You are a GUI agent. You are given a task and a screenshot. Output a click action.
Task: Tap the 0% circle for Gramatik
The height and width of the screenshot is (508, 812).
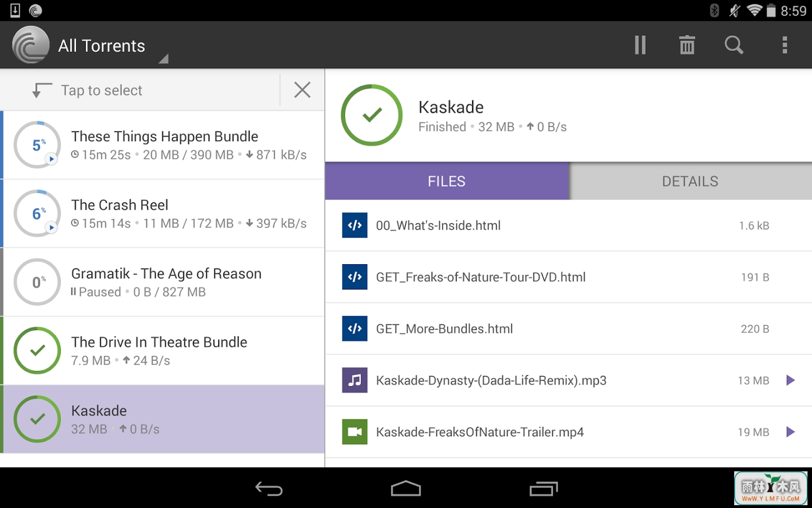tap(37, 282)
